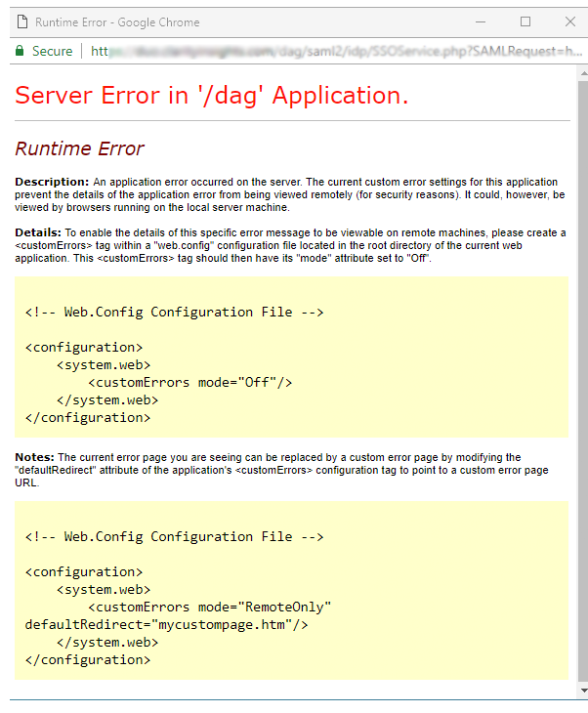This screenshot has width=588, height=713.
Task: Click the "Runtime Error - Google Chrome" window title
Action: (x=117, y=21)
